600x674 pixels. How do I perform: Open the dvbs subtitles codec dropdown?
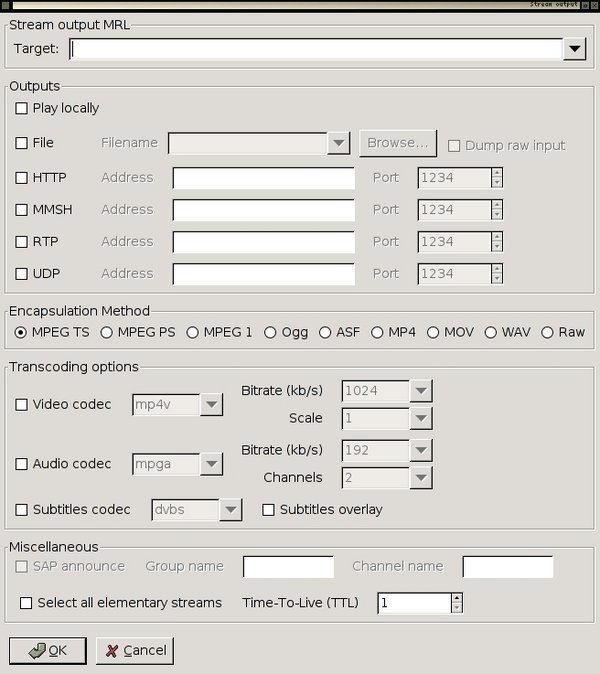coord(231,510)
